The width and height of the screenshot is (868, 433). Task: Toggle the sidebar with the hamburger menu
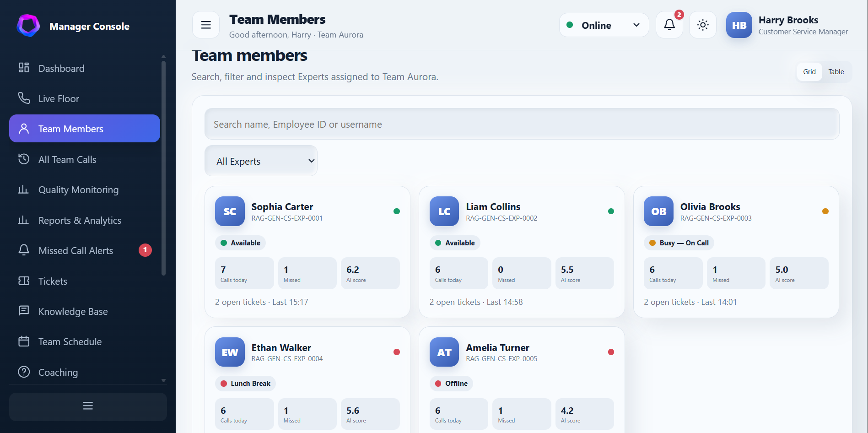coord(206,25)
